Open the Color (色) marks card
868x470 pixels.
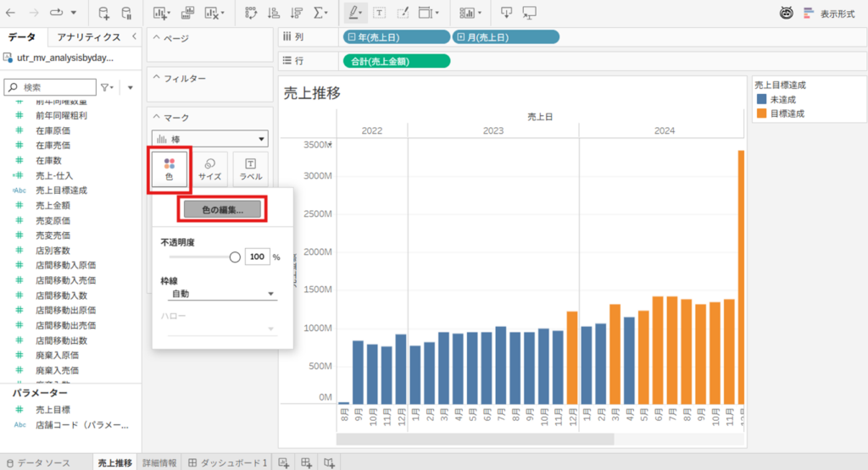pyautogui.click(x=170, y=169)
